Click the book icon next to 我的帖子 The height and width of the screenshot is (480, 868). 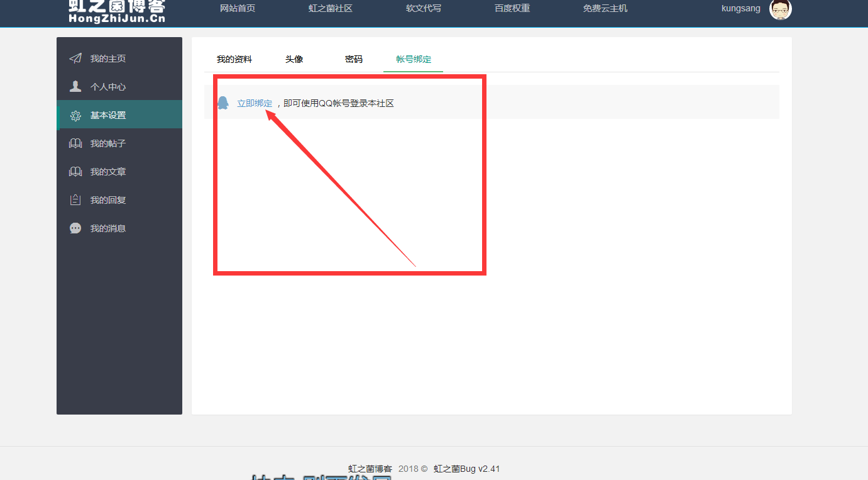[x=75, y=143]
